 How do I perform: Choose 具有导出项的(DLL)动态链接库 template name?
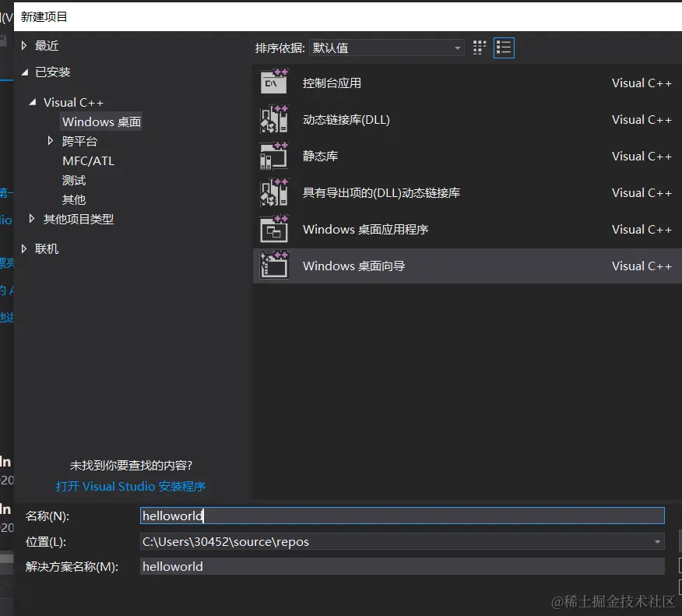click(x=381, y=192)
